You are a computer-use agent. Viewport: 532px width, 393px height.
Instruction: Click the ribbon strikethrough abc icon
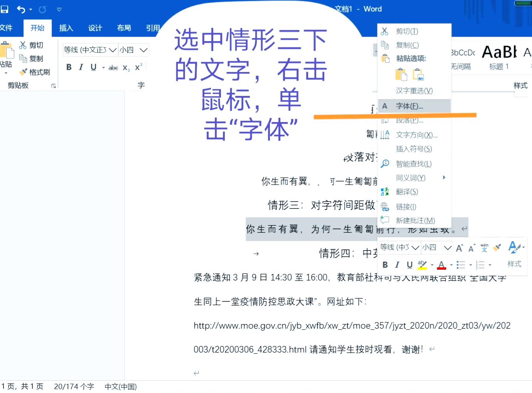pyautogui.click(x=113, y=67)
